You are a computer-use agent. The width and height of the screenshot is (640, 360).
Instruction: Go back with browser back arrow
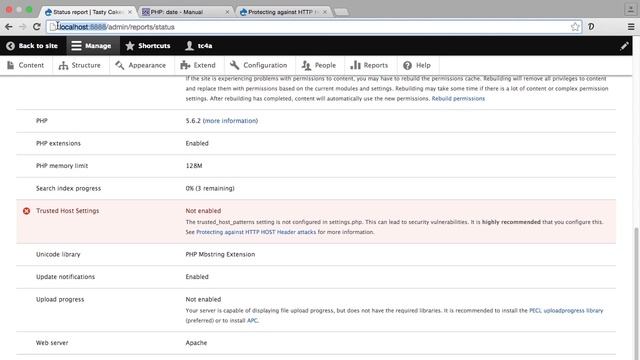tap(9, 27)
